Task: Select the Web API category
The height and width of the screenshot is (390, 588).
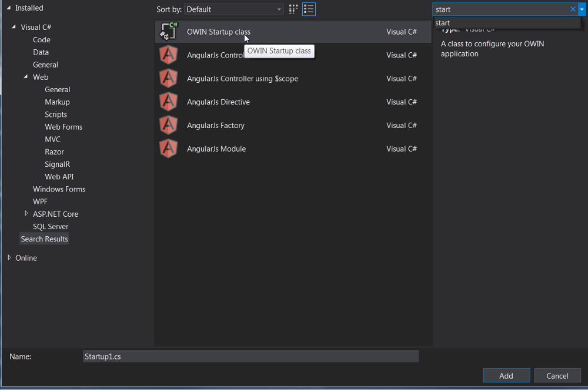Action: click(59, 176)
